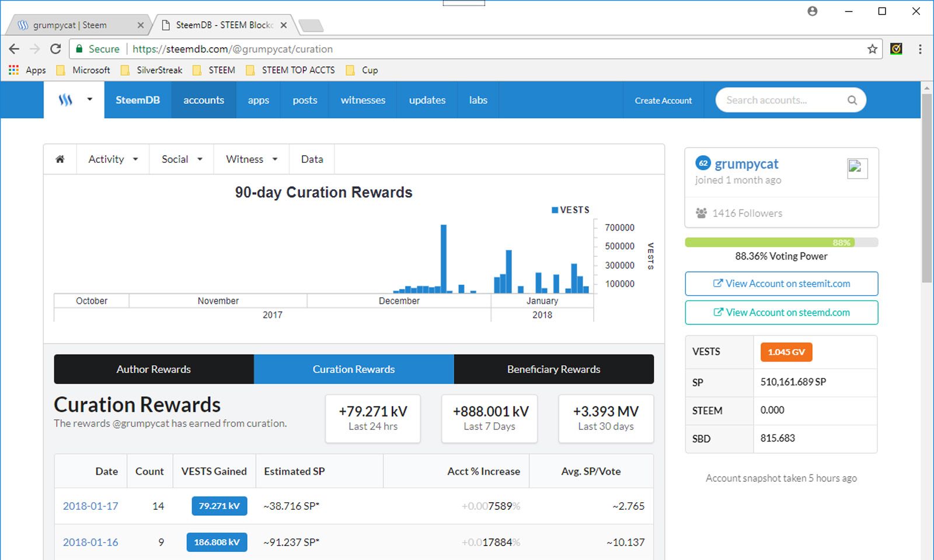Open Chrome Apps shortcut

tap(27, 70)
